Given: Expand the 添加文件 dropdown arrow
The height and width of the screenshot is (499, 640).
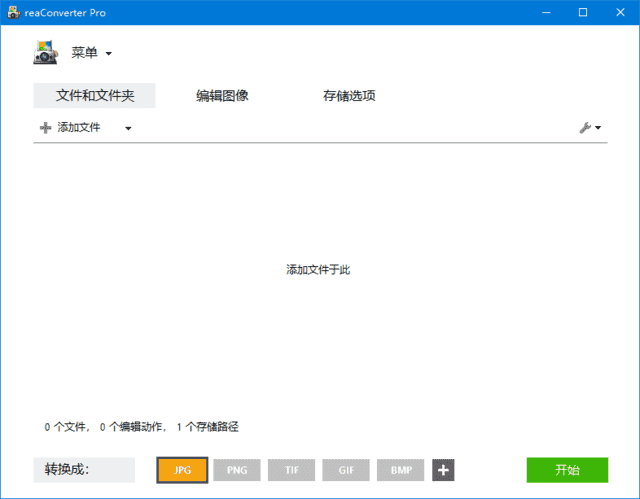Looking at the screenshot, I should [128, 128].
